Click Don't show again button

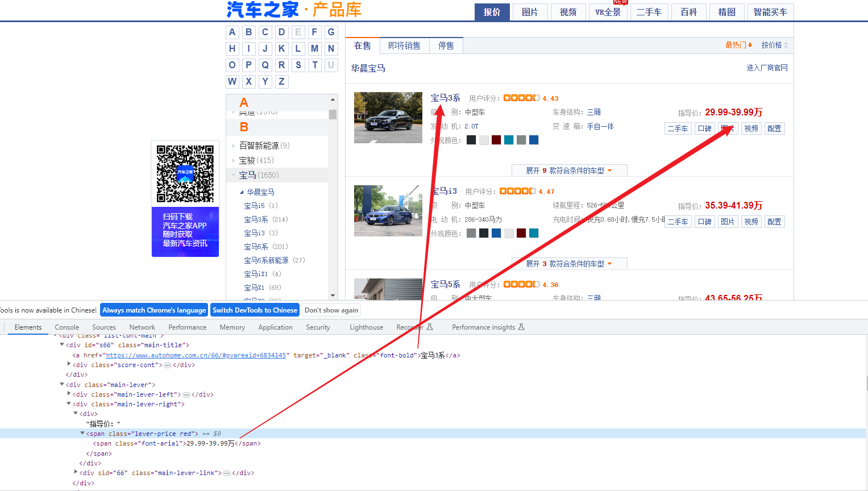pyautogui.click(x=331, y=310)
